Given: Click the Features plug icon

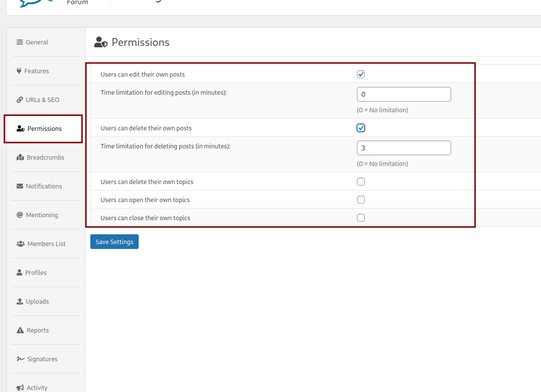Looking at the screenshot, I should [20, 71].
